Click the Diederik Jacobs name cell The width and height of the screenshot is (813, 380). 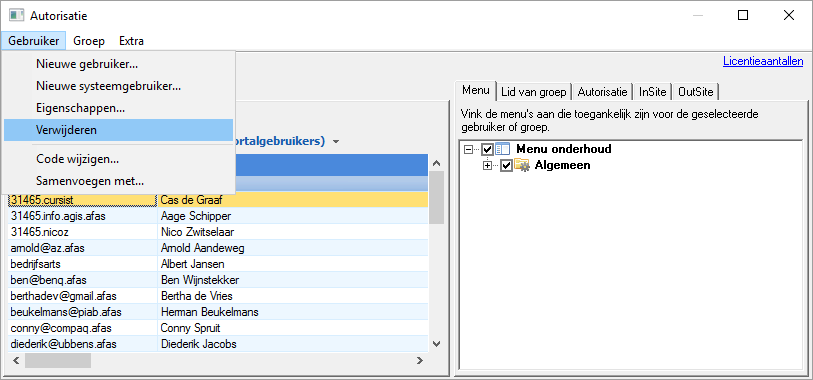293,344
